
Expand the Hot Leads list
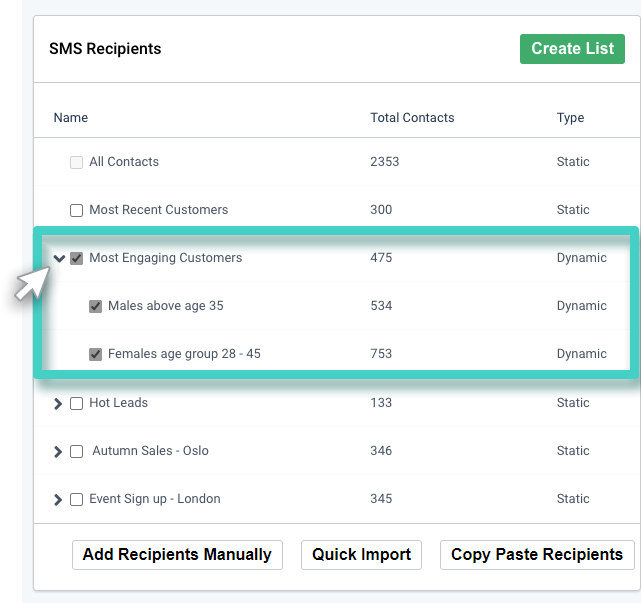tap(58, 403)
